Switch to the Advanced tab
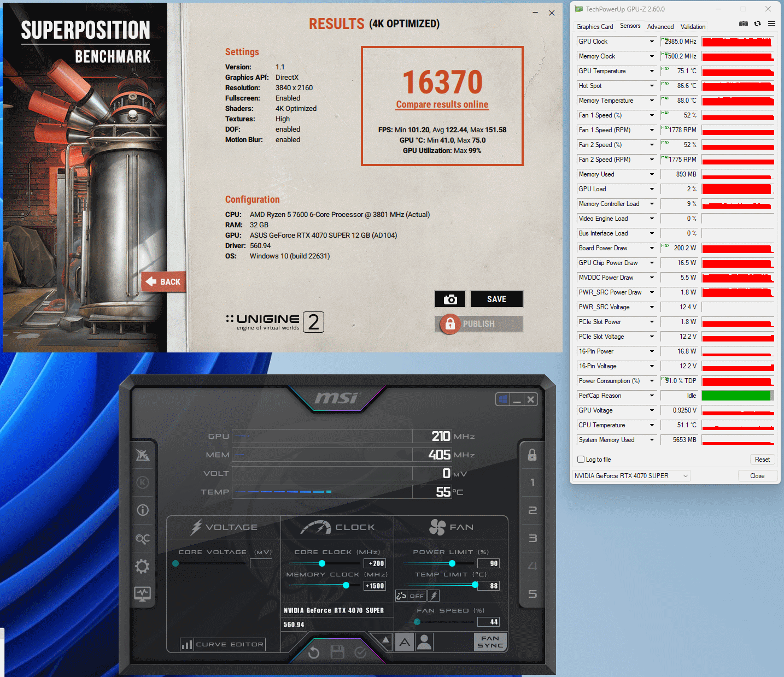 click(660, 27)
